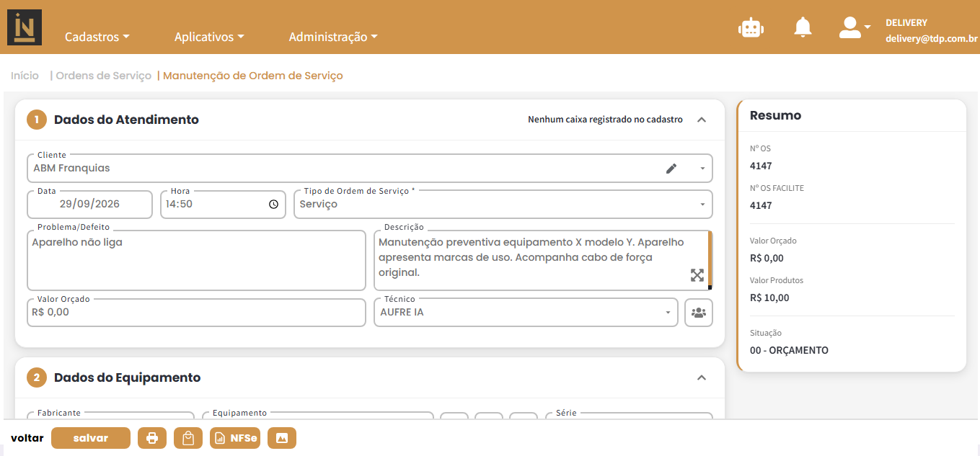This screenshot has width=980, height=456.
Task: Click the IN logo in header
Action: tap(24, 27)
